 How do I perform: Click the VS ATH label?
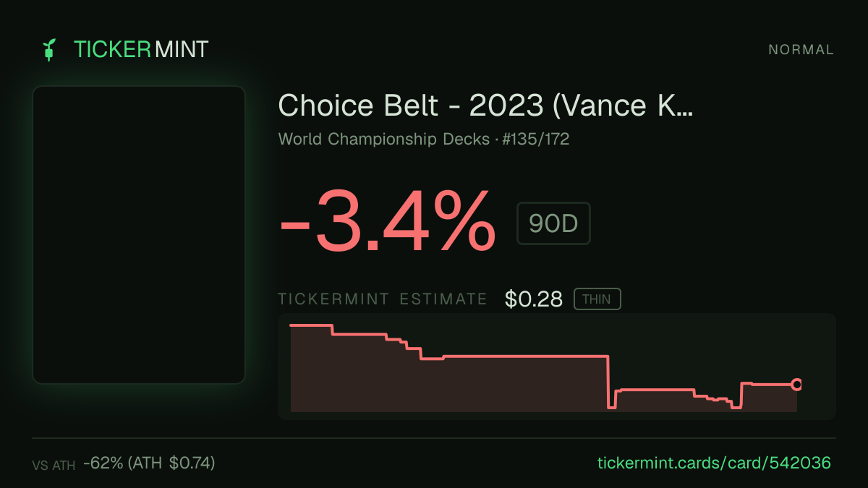(54, 466)
